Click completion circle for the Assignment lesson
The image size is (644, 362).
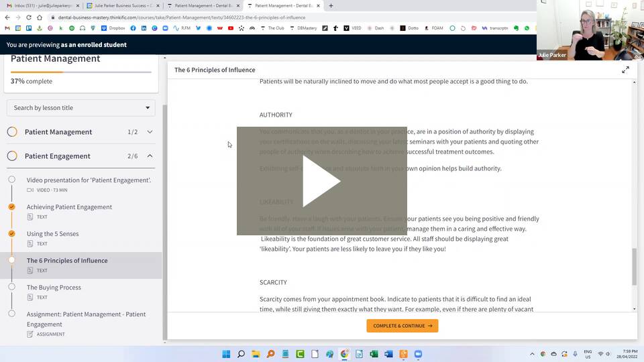point(12,314)
